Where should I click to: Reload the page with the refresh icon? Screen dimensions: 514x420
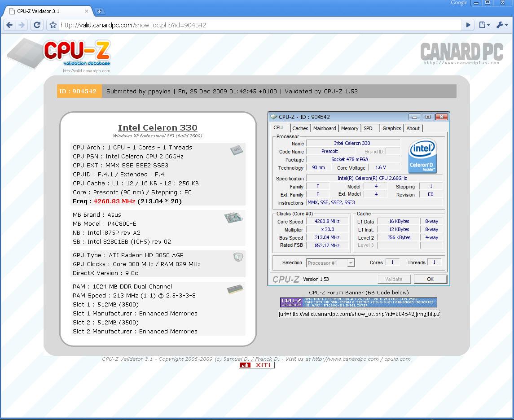point(37,25)
